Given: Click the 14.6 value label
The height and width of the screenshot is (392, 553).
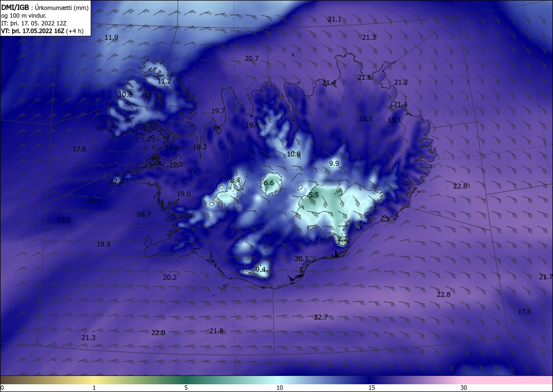Looking at the screenshot, I should point(172,148).
